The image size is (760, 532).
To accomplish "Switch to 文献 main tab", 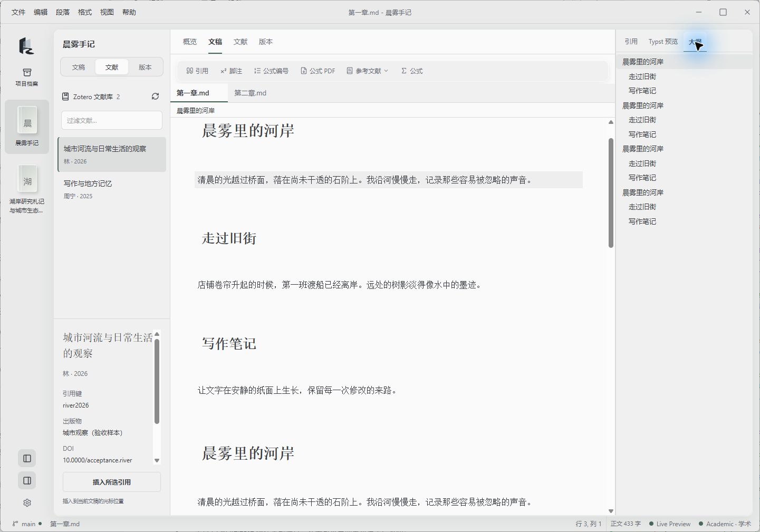I will point(240,42).
